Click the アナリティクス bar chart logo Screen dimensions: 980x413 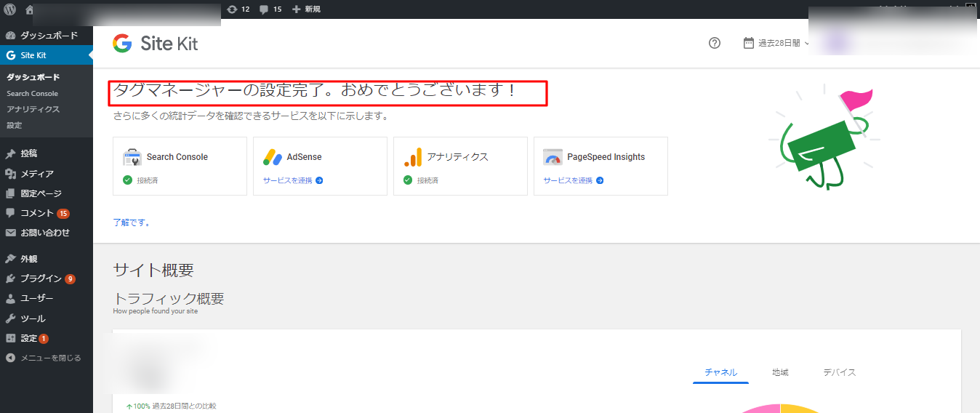tap(413, 157)
